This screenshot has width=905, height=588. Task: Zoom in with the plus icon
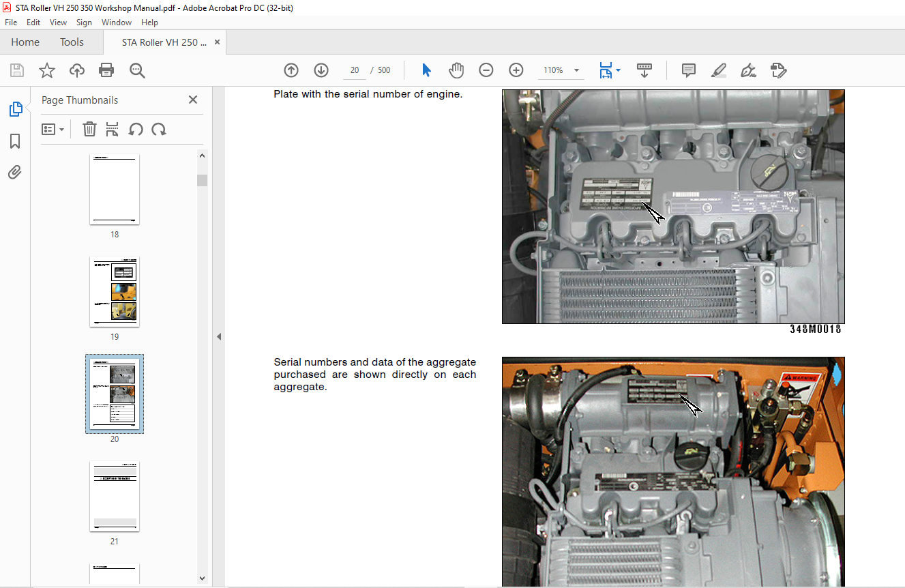click(516, 70)
